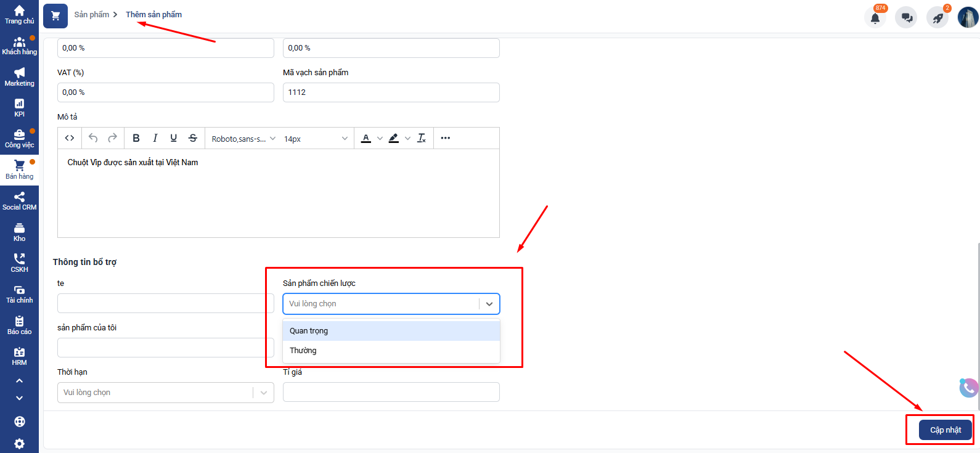Image resolution: width=980 pixels, height=453 pixels.
Task: Open the chat messages icon
Action: click(x=907, y=18)
